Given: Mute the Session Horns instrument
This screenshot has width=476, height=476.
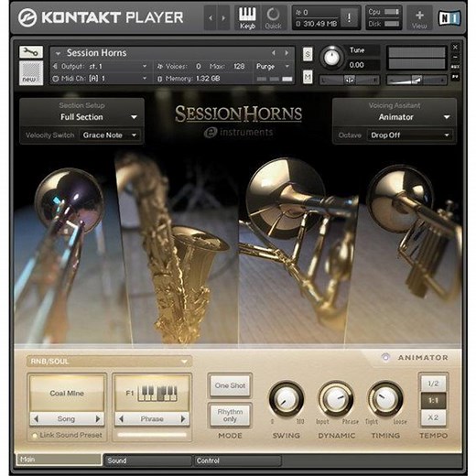Looking at the screenshot, I should 308,77.
